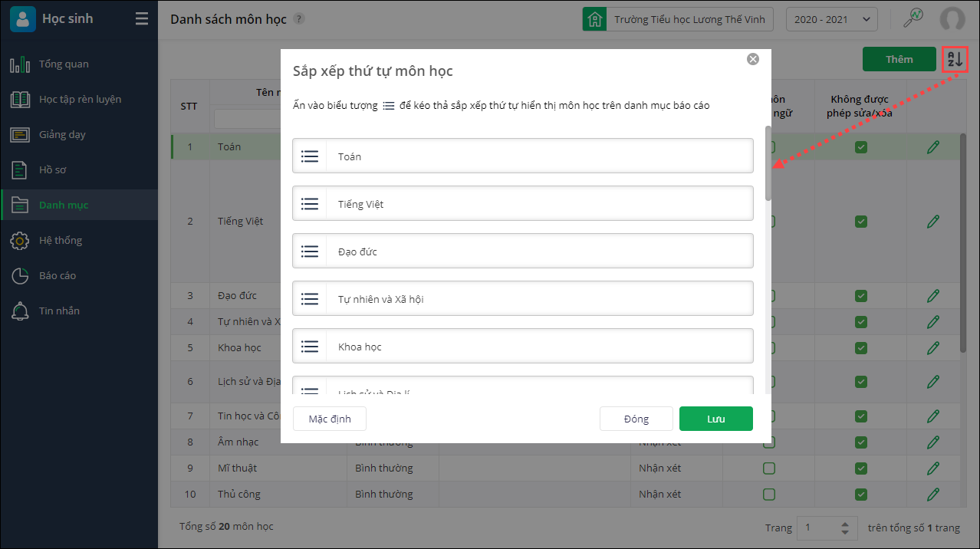Toggle foreign language checkbox for Thủ công row

coord(768,494)
